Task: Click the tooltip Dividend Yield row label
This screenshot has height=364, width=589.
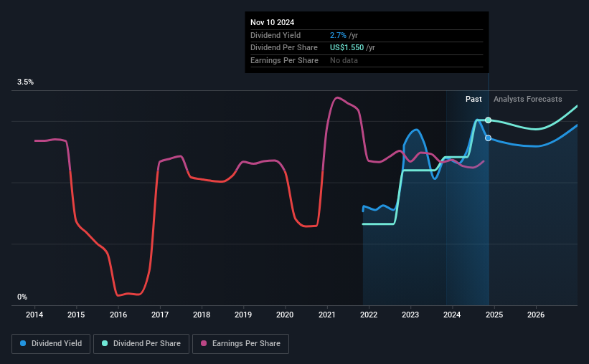Action: click(275, 35)
